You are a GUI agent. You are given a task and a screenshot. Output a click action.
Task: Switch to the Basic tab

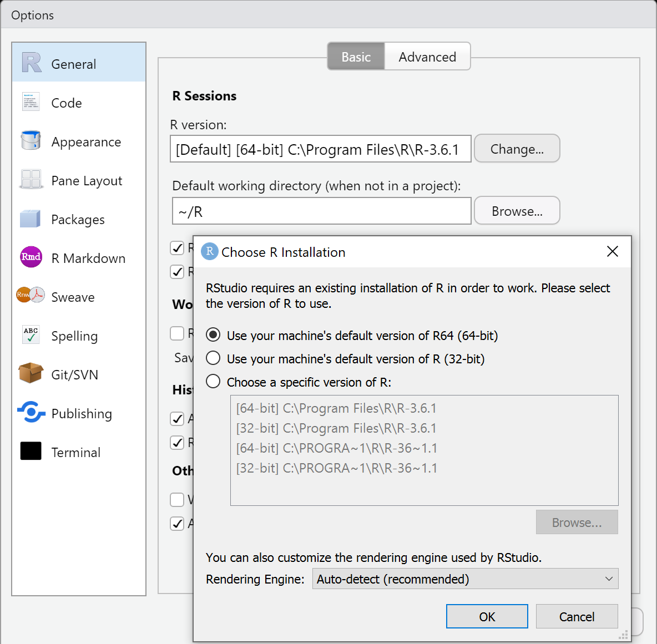click(x=356, y=57)
